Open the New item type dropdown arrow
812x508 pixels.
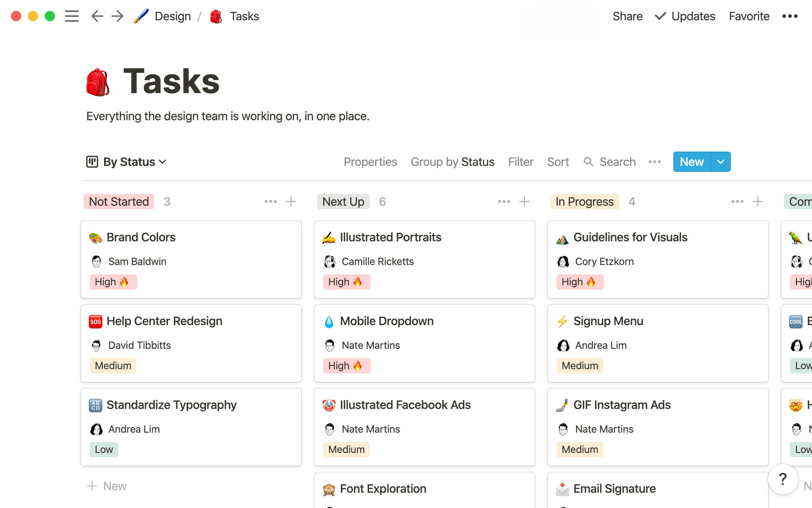[720, 162]
